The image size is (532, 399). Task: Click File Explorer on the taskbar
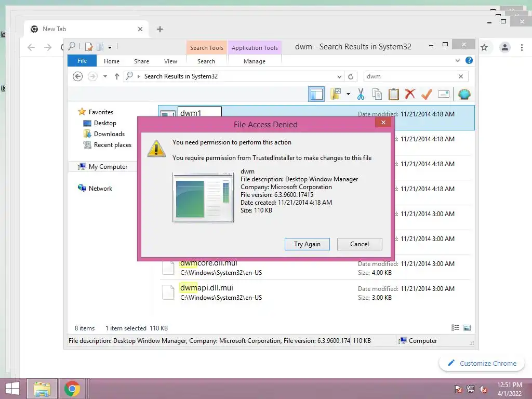(x=42, y=389)
